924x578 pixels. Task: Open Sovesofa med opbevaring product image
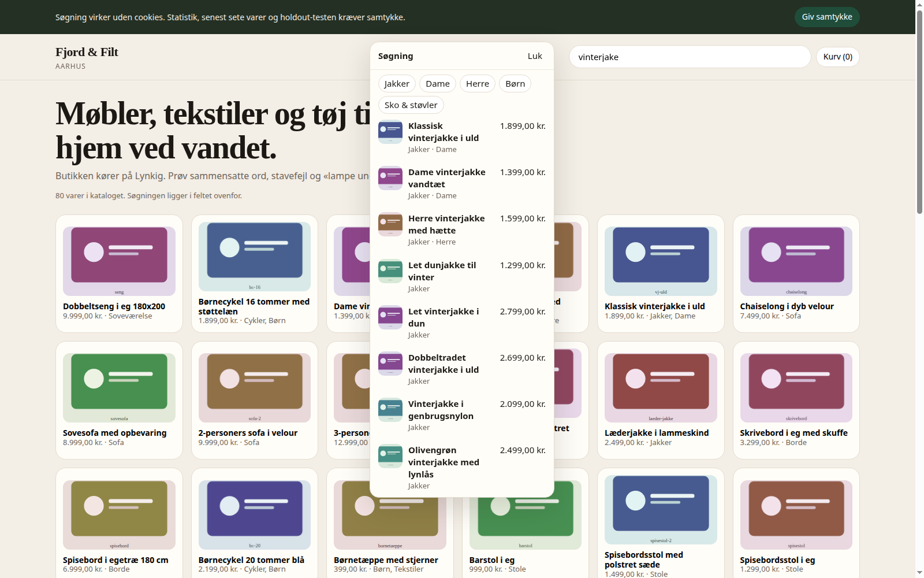(119, 388)
